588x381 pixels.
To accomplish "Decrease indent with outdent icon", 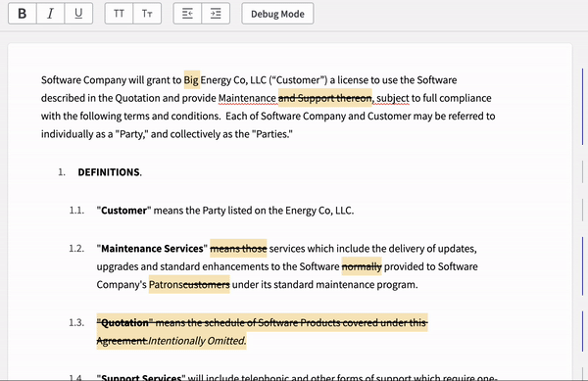I will click(x=187, y=14).
